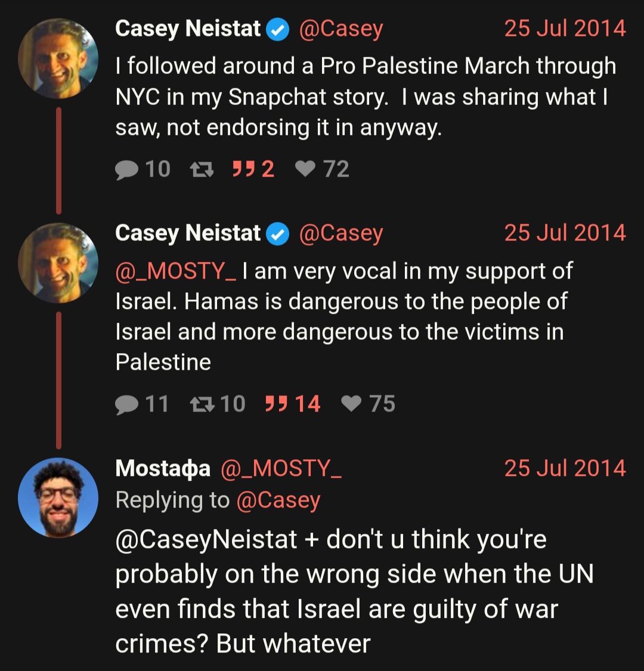Click the verified badge in the second tweet

point(278,234)
